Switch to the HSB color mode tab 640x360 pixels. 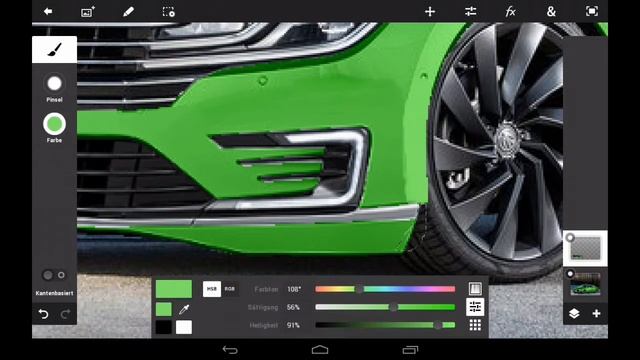tap(212, 289)
